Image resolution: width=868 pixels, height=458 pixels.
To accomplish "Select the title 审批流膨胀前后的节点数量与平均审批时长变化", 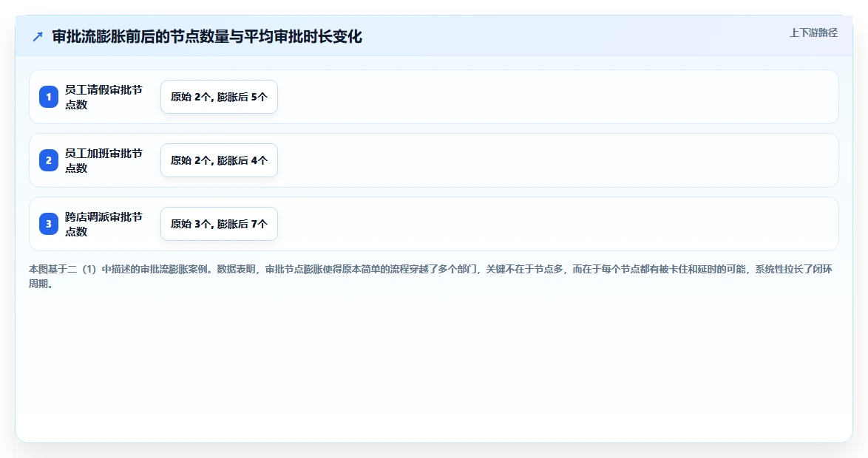I will (x=207, y=36).
